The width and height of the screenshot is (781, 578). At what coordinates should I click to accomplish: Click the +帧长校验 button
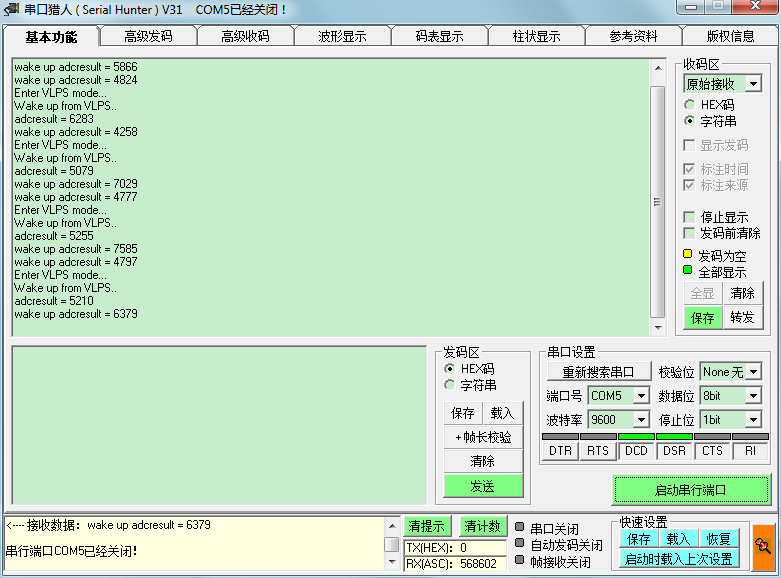tap(483, 437)
